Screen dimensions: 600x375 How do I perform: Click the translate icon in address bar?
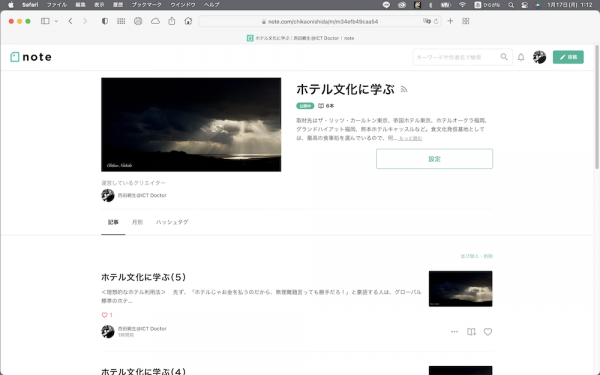point(427,21)
